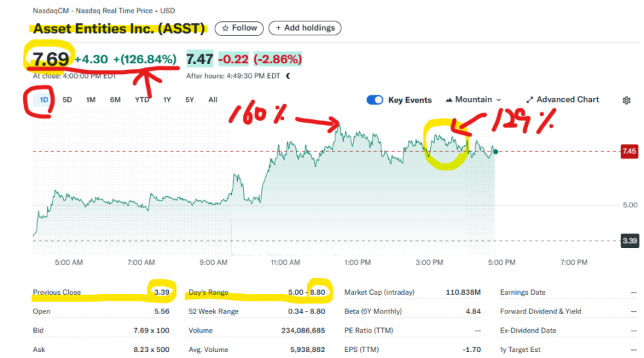Click the Bid value 7.69 x 100
The height and width of the screenshot is (358, 644).
[x=151, y=331]
